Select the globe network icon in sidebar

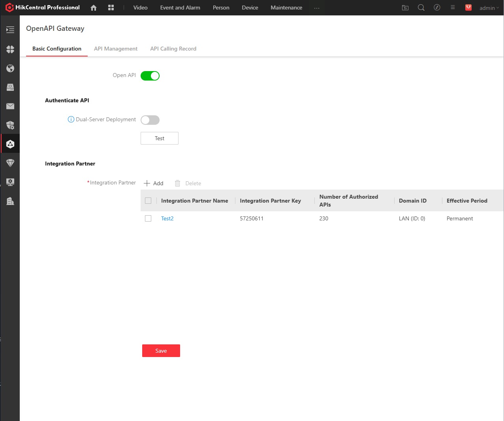click(10, 68)
